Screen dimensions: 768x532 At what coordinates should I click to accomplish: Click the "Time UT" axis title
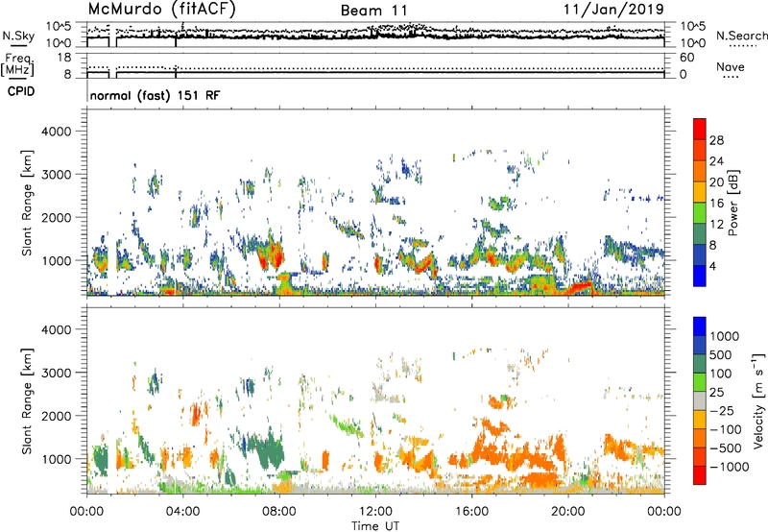pos(375,526)
